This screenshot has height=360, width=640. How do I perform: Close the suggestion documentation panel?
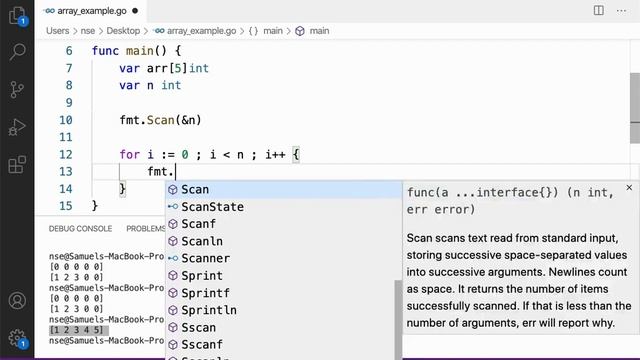point(629,187)
